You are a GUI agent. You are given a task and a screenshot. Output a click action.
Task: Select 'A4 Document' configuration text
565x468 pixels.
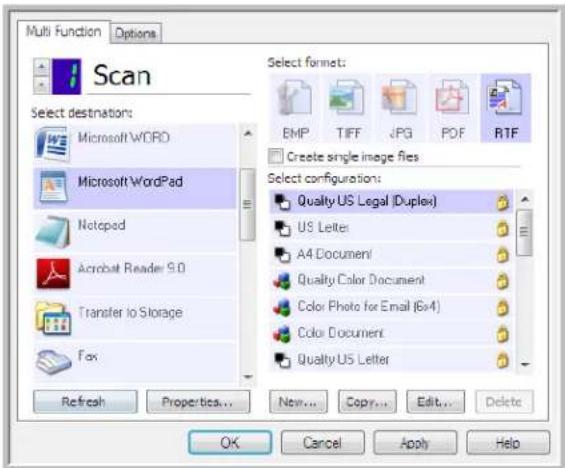334,254
